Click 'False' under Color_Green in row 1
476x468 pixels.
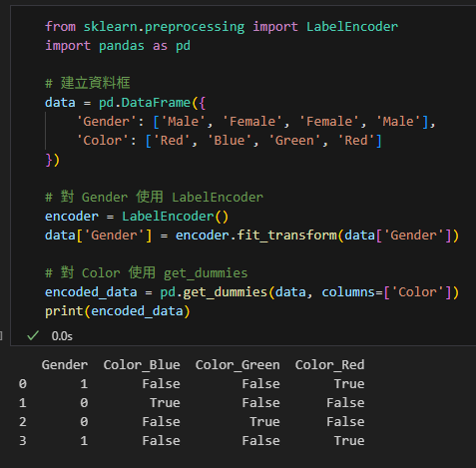point(260,403)
